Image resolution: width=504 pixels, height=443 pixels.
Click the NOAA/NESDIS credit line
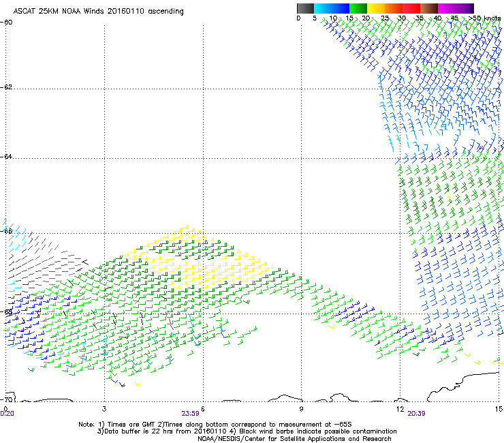[x=294, y=439]
